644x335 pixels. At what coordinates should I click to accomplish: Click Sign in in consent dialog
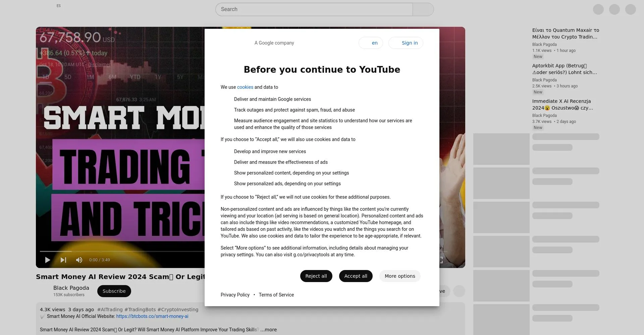[406, 43]
